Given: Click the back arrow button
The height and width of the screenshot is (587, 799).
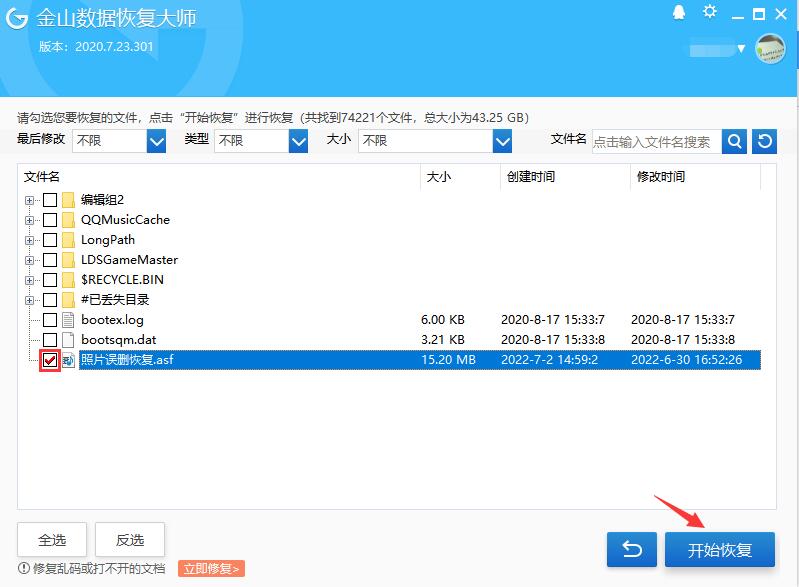Looking at the screenshot, I should coord(632,549).
